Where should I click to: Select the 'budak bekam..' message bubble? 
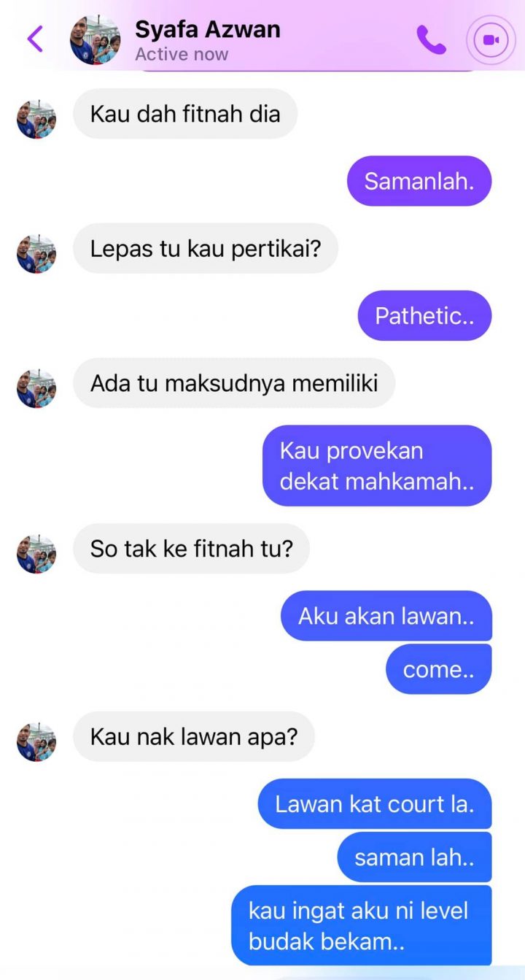tap(362, 925)
